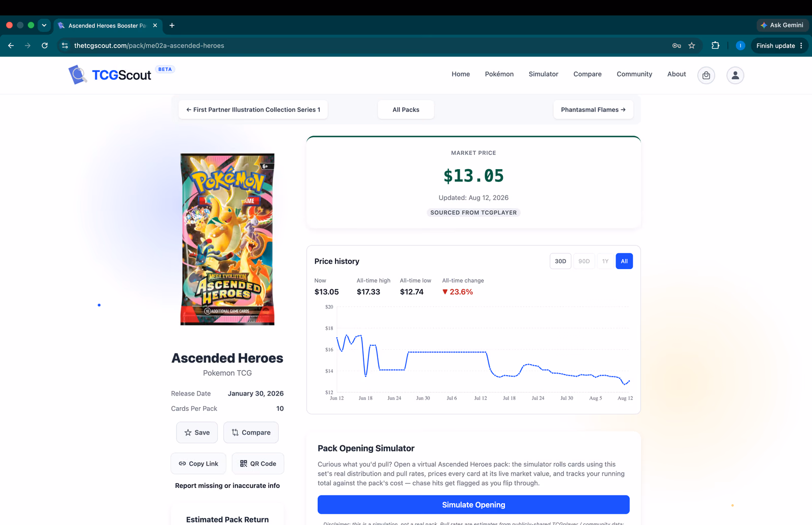812x525 pixels.
Task: Click the 23.6% all-time change value
Action: 458,292
